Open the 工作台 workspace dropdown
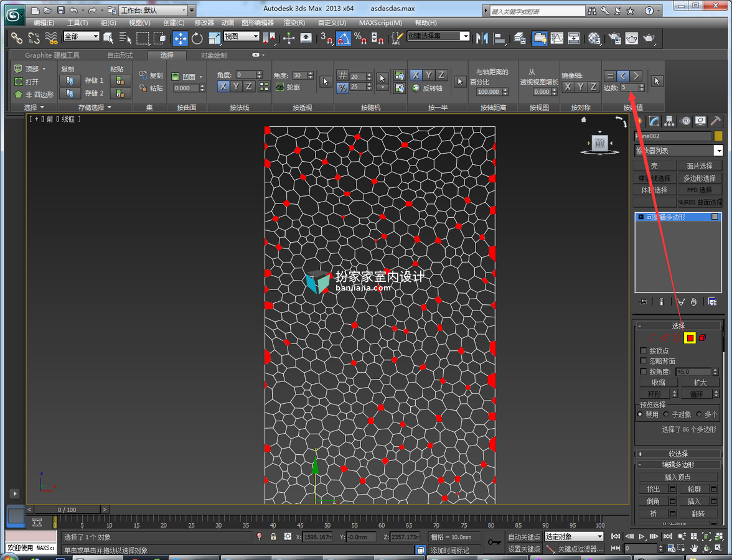The width and height of the screenshot is (732, 560). click(x=153, y=10)
